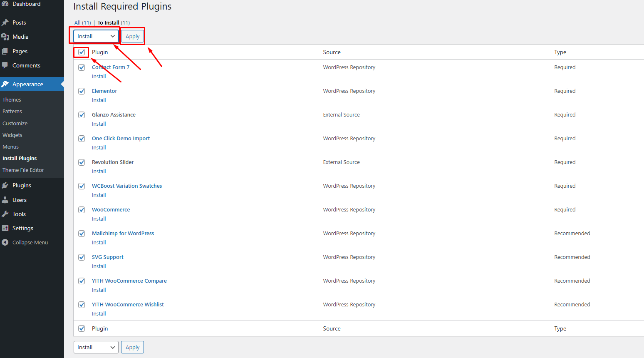The height and width of the screenshot is (358, 644).
Task: Click the Pages icon in sidebar
Action: [5, 51]
